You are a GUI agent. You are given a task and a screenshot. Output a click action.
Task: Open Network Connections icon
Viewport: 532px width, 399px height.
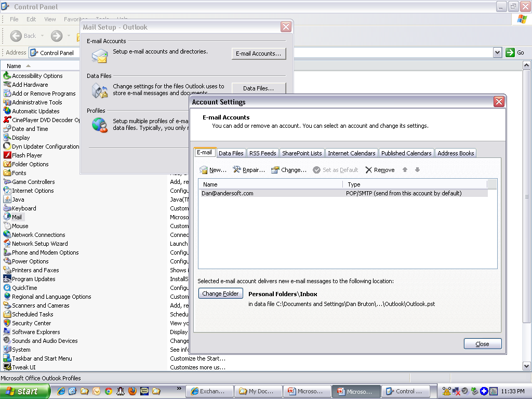(x=7, y=235)
